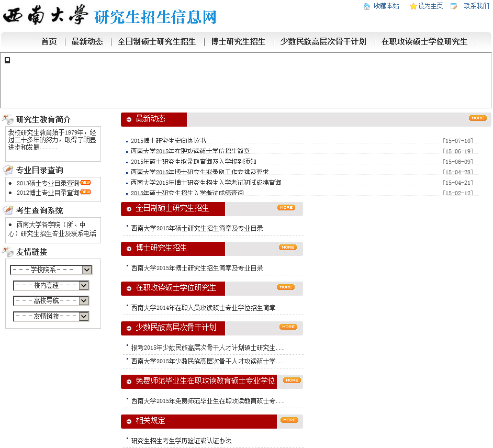Click the 西南大学 calligraphy logo
Viewport: 493px width, 448px height.
46,15
